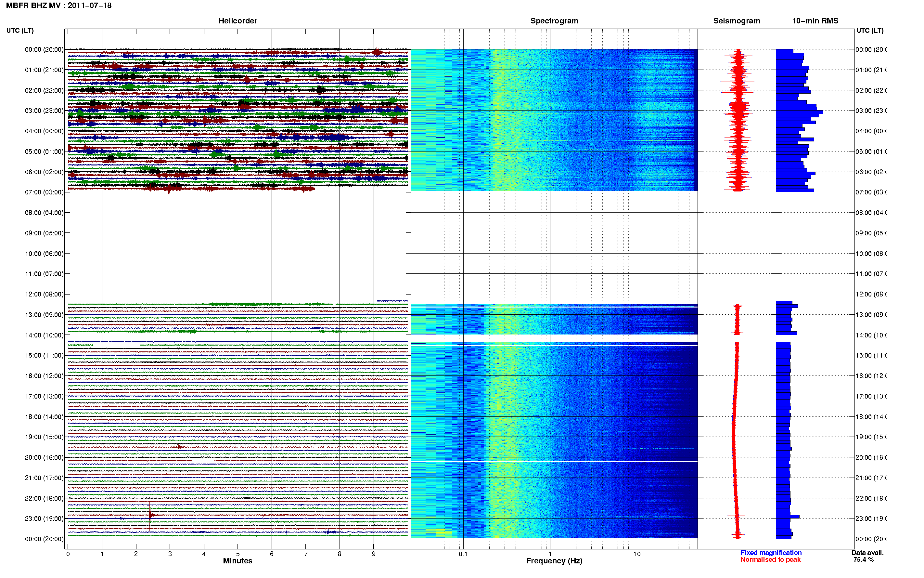The image size is (924, 578).
Task: Click the left '01:00 (21:00)' time label
Action: pos(44,70)
